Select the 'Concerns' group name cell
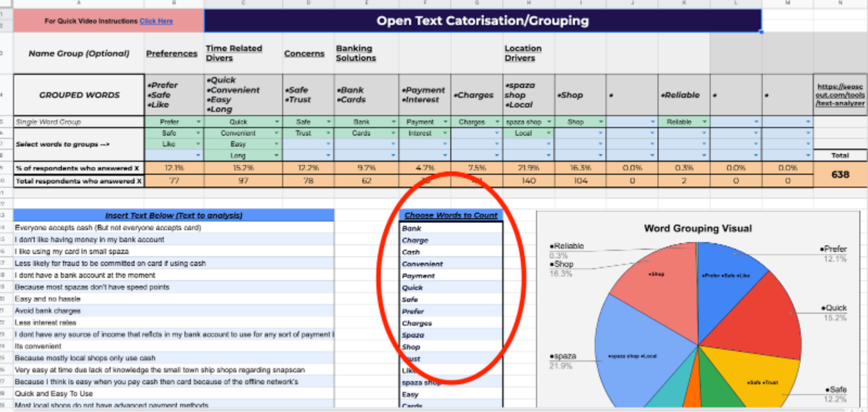Screen dimensions: 868x412 pos(308,53)
